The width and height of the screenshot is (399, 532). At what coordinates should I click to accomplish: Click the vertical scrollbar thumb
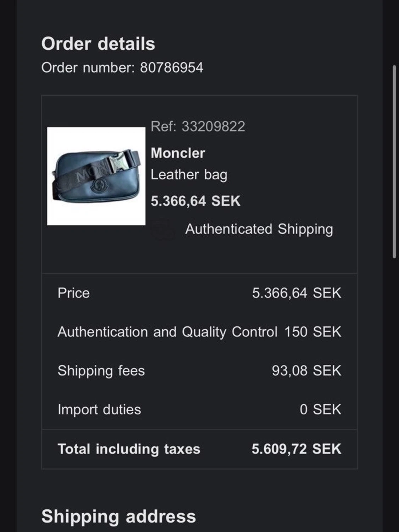click(394, 161)
